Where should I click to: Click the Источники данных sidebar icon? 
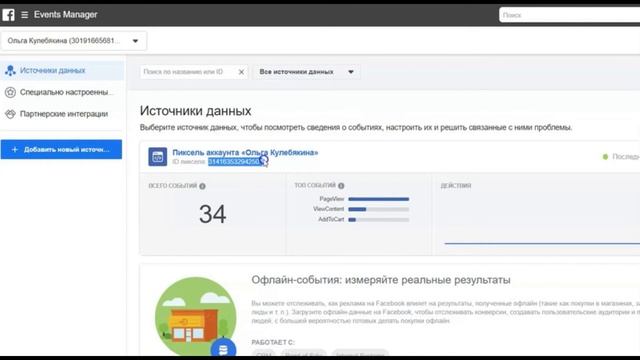pos(10,71)
